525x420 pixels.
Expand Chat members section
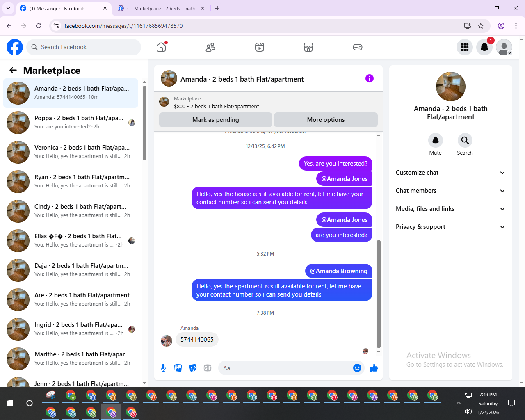450,191
